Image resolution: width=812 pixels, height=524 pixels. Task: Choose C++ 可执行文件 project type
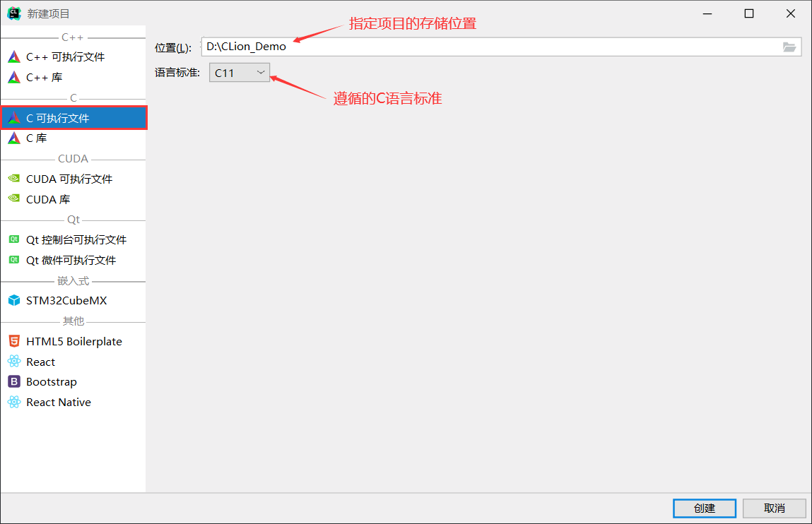(x=73, y=57)
